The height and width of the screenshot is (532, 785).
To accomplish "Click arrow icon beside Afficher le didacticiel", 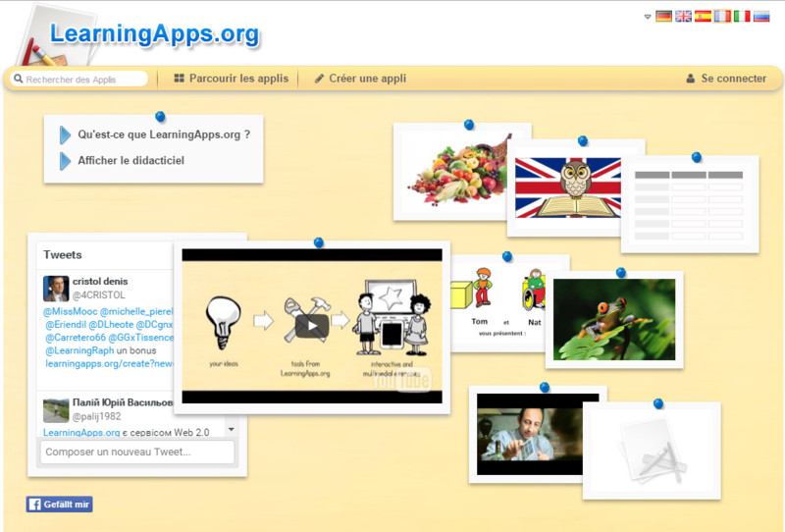I will pos(65,161).
